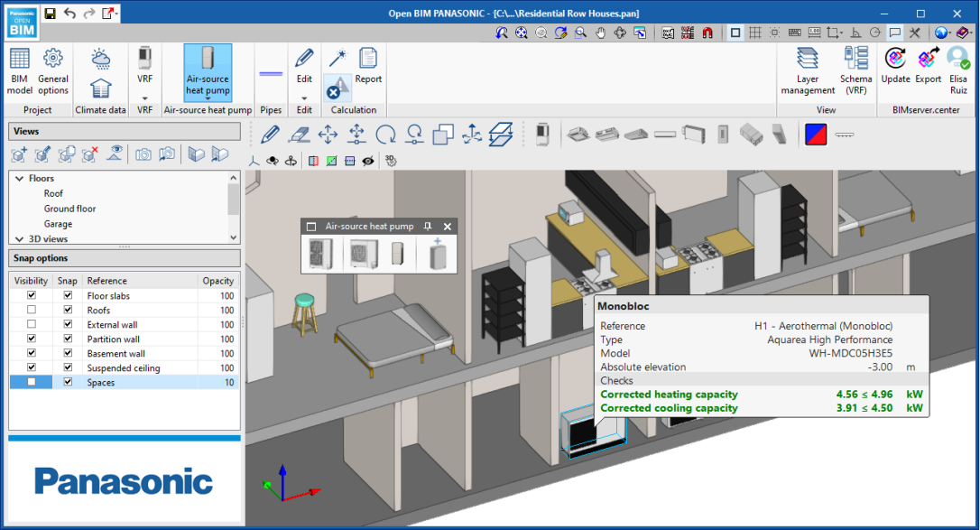
Task: Choose the Move tool with four arrows
Action: click(x=328, y=135)
